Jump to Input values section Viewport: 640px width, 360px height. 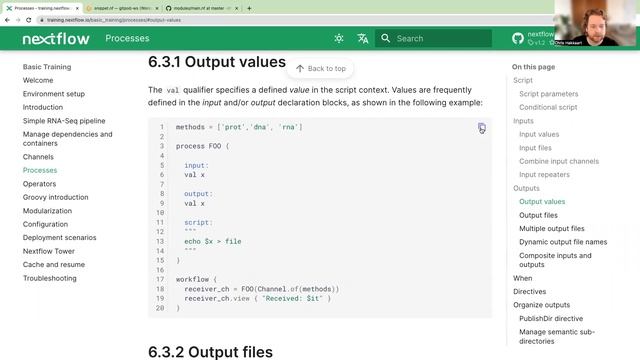coord(539,134)
